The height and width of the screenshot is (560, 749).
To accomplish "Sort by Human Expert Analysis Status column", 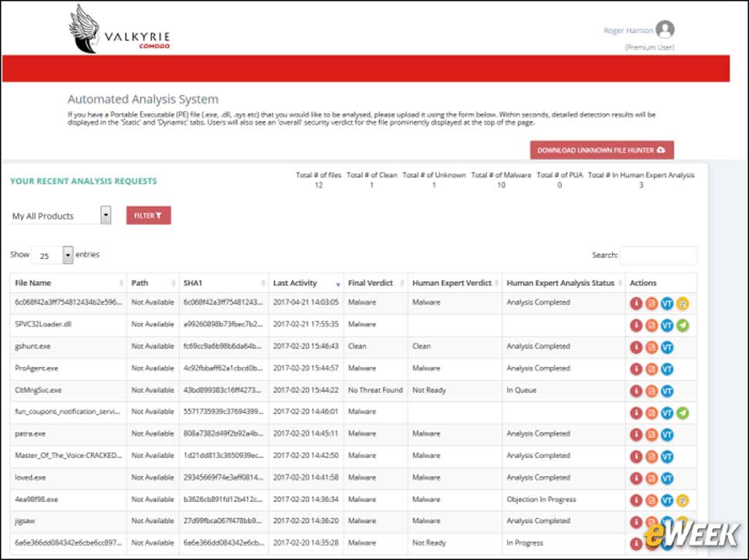I will (x=564, y=283).
